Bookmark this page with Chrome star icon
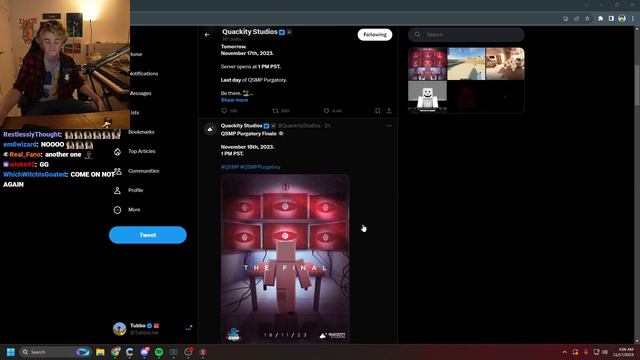640x360 pixels. (x=587, y=18)
